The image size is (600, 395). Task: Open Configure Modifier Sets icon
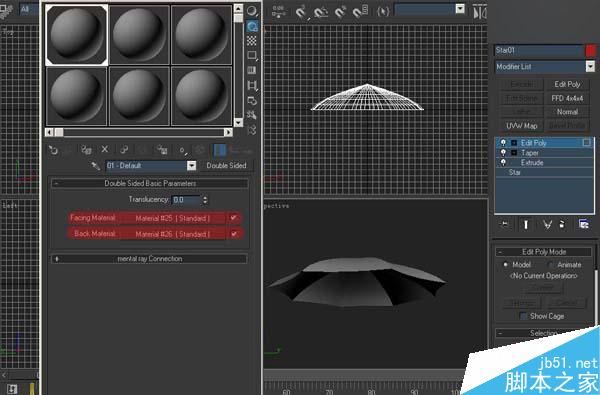(584, 224)
